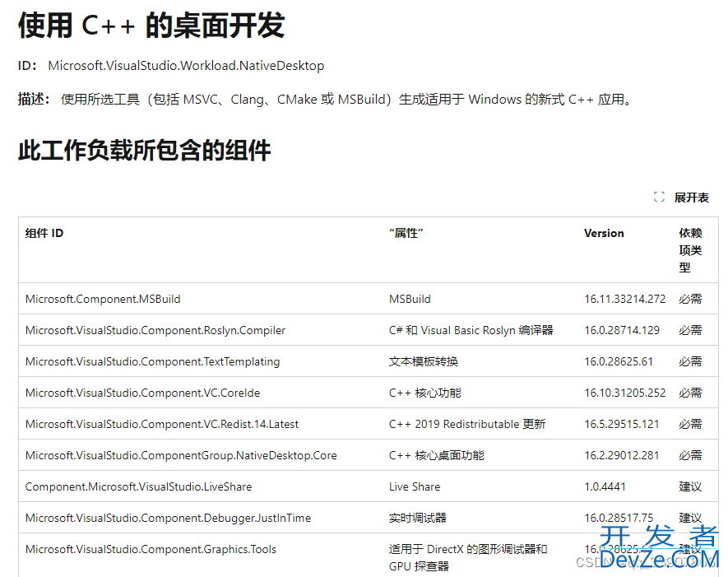
Task: Click the Version column header
Action: click(604, 233)
